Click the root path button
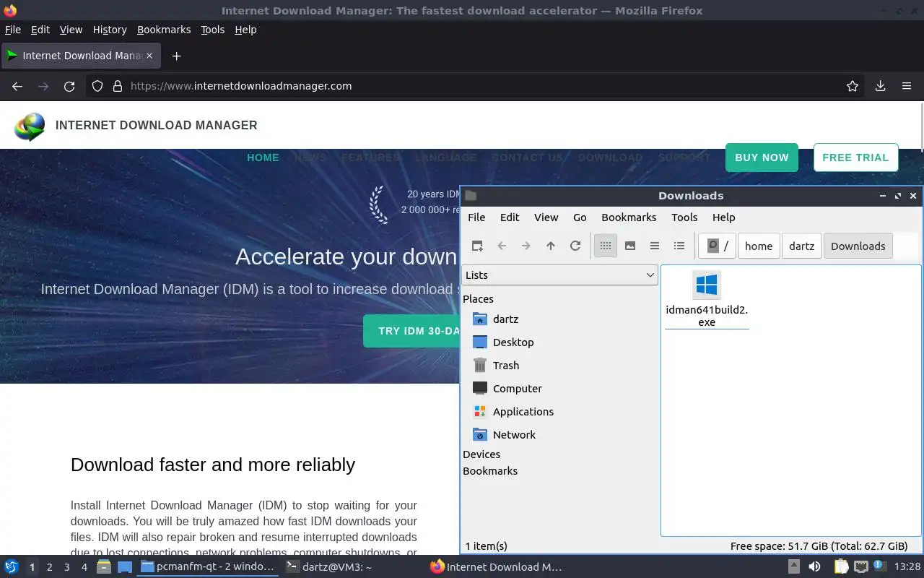924x578 pixels. click(x=718, y=246)
